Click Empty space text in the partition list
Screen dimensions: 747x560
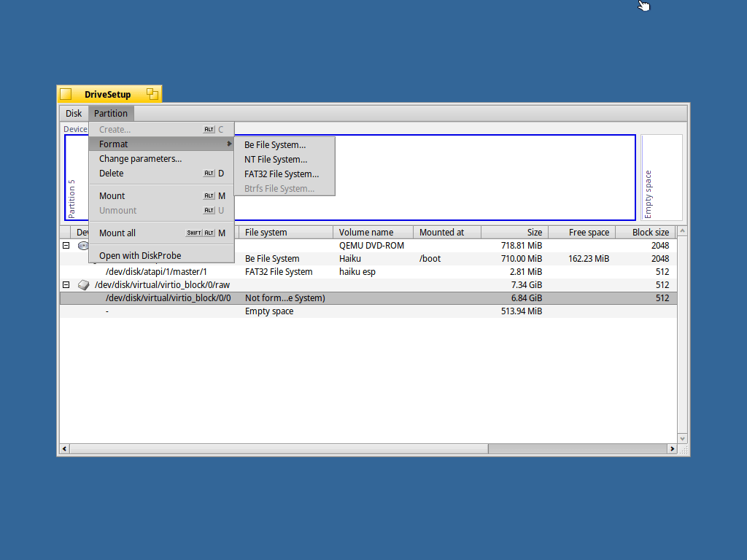[x=269, y=311]
